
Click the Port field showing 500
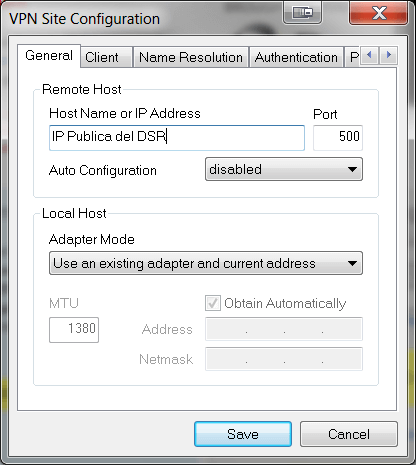point(338,138)
